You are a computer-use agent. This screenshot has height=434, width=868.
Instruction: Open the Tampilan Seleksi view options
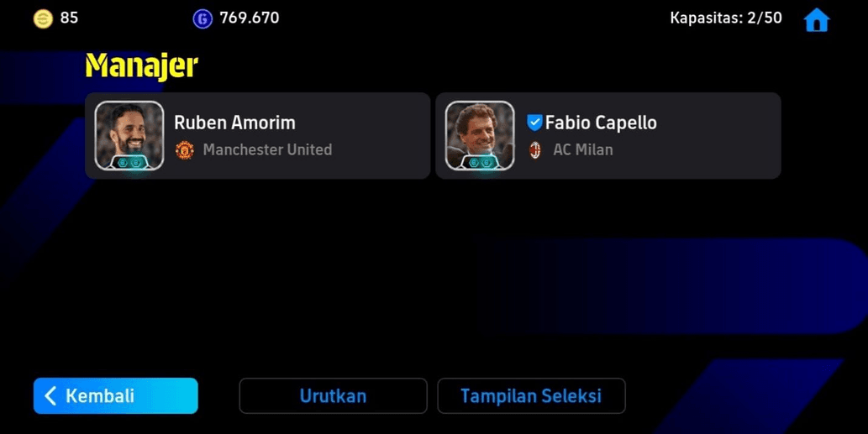pyautogui.click(x=531, y=396)
